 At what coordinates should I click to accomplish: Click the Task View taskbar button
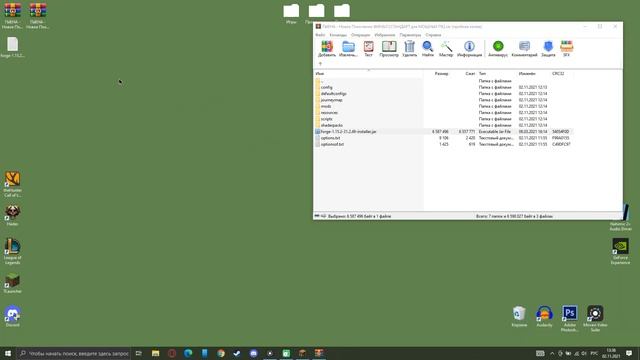click(x=139, y=353)
